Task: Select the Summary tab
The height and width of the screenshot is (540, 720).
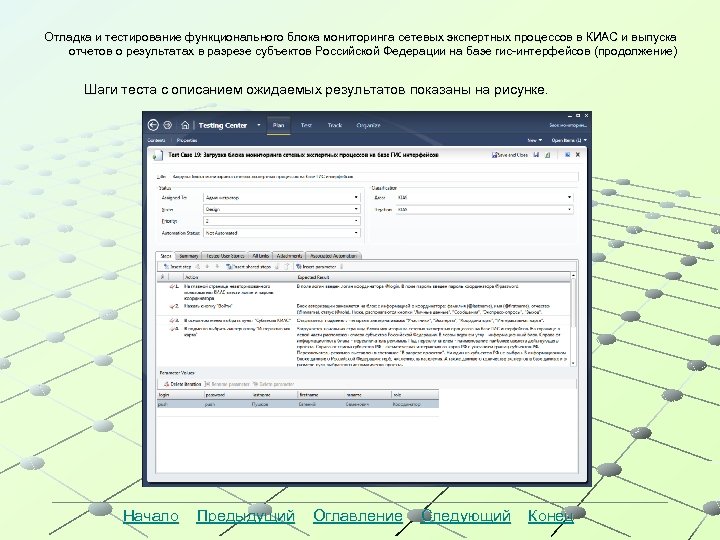Action: pos(188,256)
